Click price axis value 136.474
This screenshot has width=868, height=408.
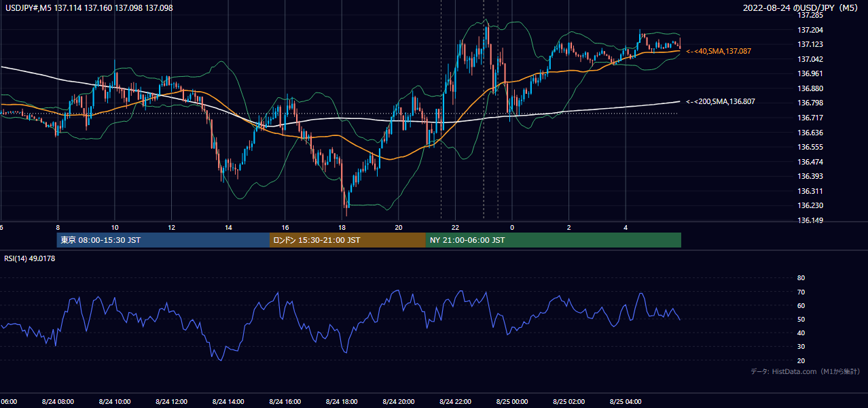[x=811, y=162]
